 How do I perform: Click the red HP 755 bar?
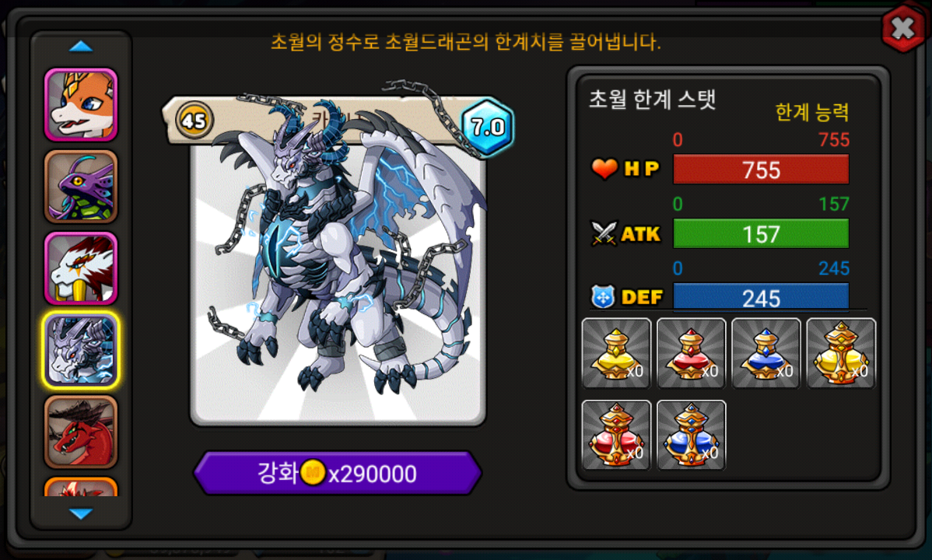tap(761, 170)
